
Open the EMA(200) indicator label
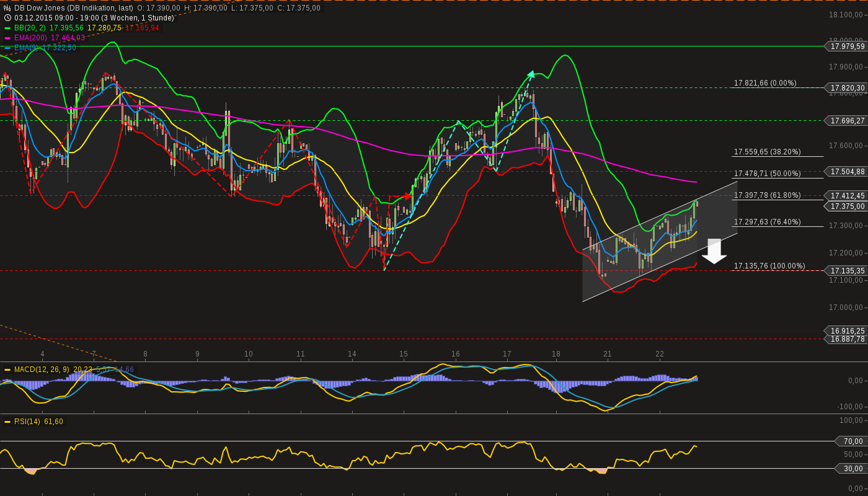[31, 38]
